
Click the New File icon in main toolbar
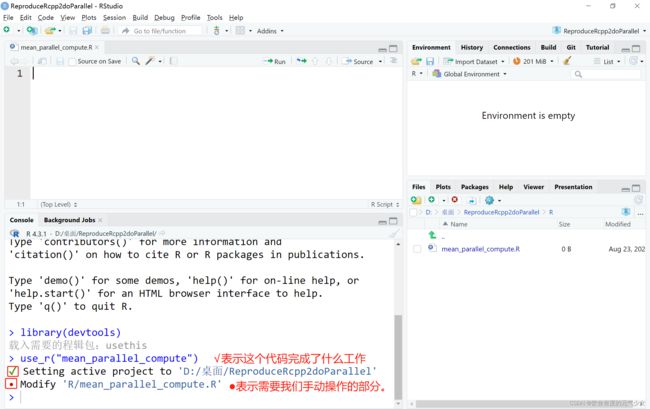7,30
